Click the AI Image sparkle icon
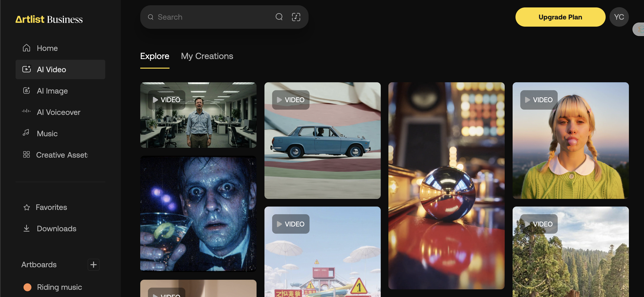Screen dimensions: 644x297 26,91
